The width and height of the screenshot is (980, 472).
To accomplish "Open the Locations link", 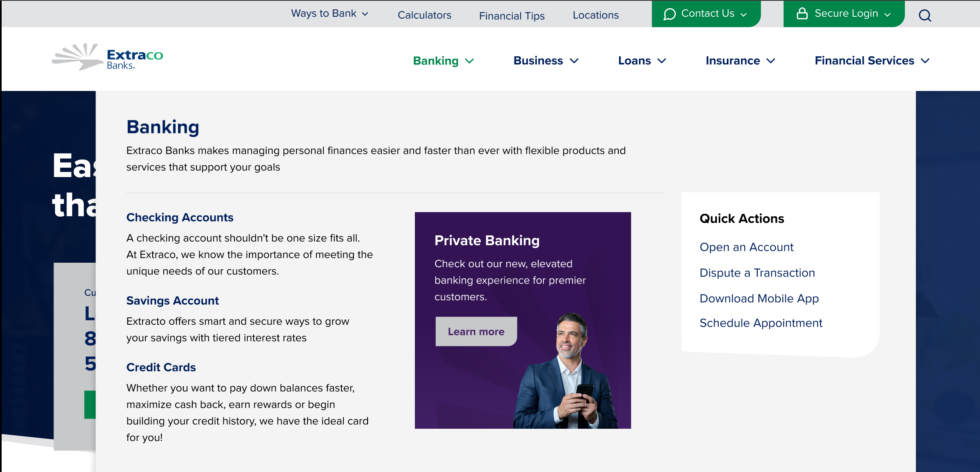I will point(596,15).
